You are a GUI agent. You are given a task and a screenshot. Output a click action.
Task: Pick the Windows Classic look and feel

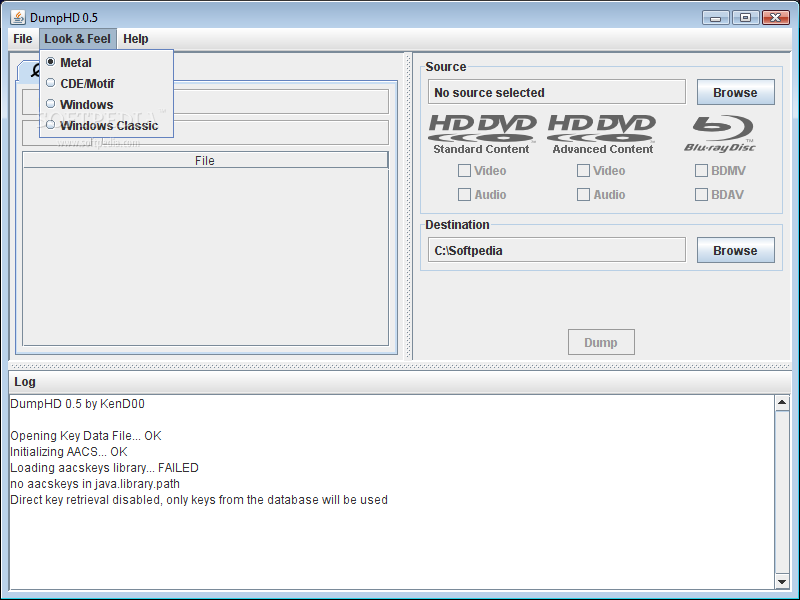[x=106, y=125]
